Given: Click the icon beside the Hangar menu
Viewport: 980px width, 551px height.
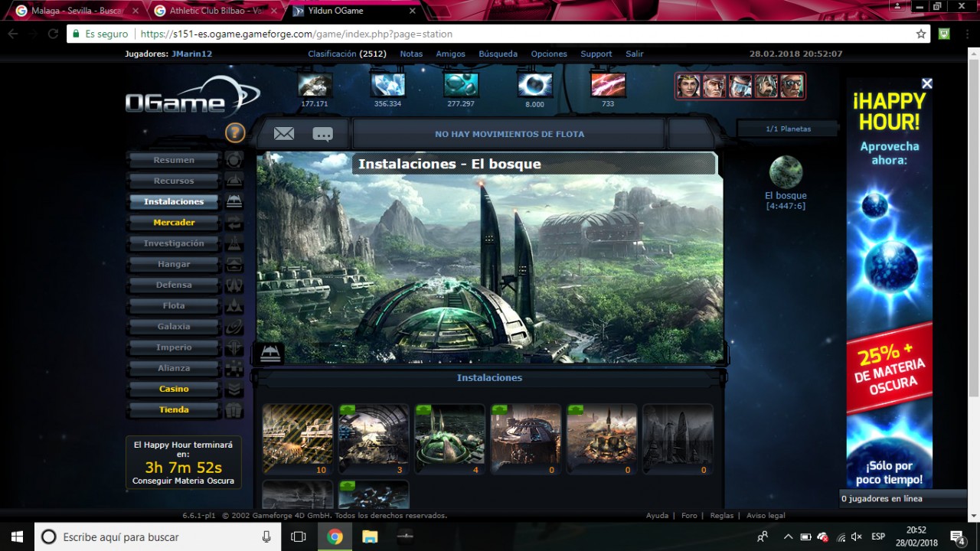Looking at the screenshot, I should [234, 264].
